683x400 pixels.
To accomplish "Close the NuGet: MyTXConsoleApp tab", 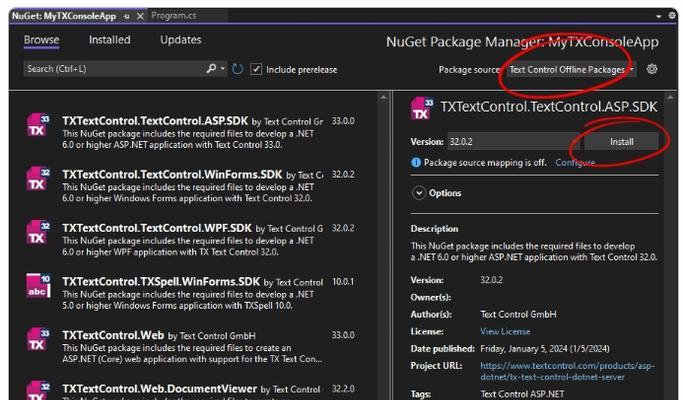I will pos(140,16).
